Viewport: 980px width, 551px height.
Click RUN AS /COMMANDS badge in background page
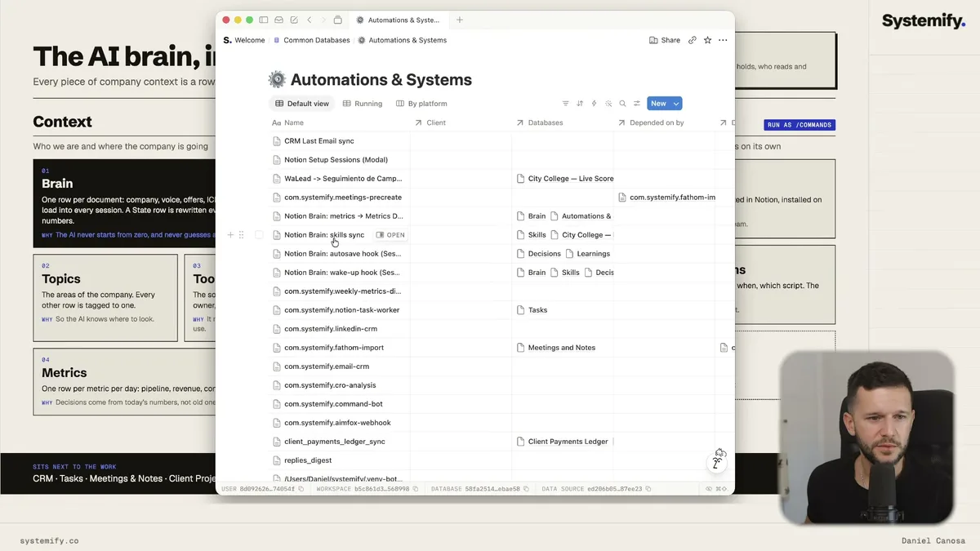tap(800, 125)
